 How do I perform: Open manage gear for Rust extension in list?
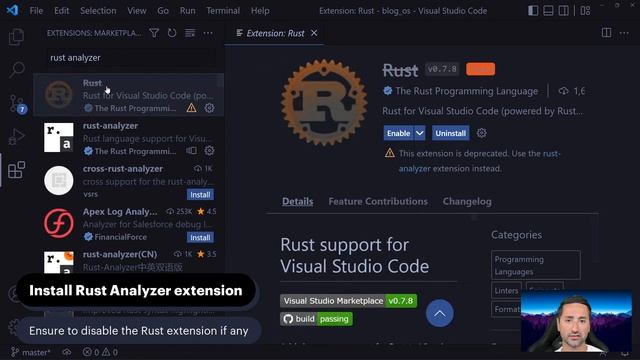209,108
